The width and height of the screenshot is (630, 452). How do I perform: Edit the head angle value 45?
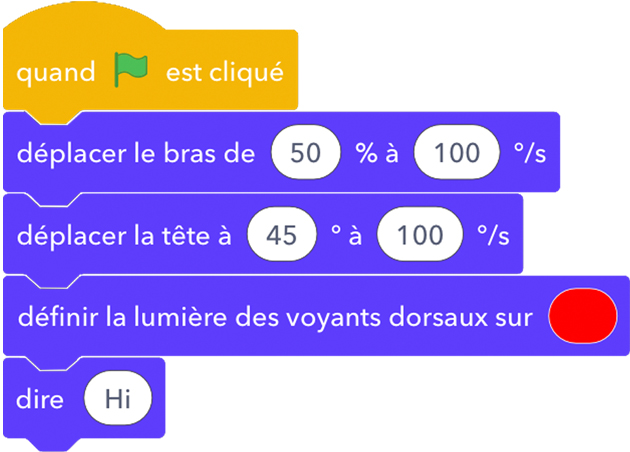tap(284, 236)
